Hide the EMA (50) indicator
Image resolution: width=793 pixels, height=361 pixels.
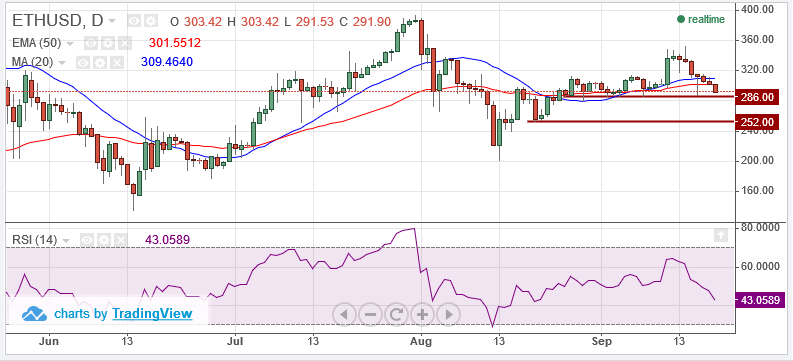point(91,43)
